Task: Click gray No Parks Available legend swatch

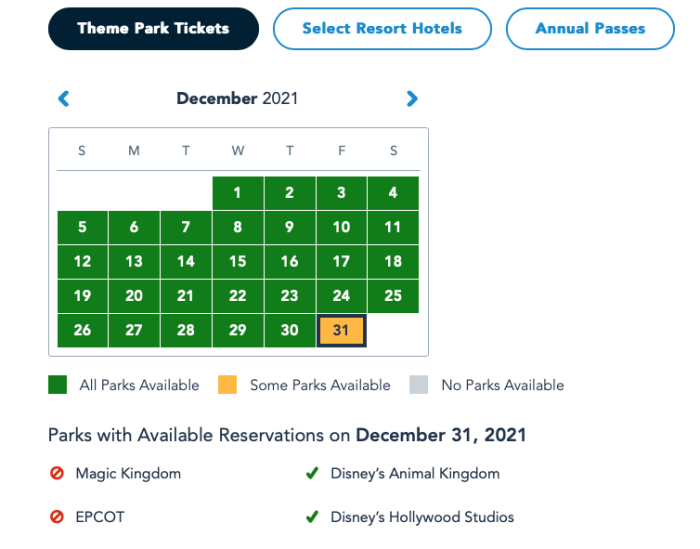Action: (419, 385)
